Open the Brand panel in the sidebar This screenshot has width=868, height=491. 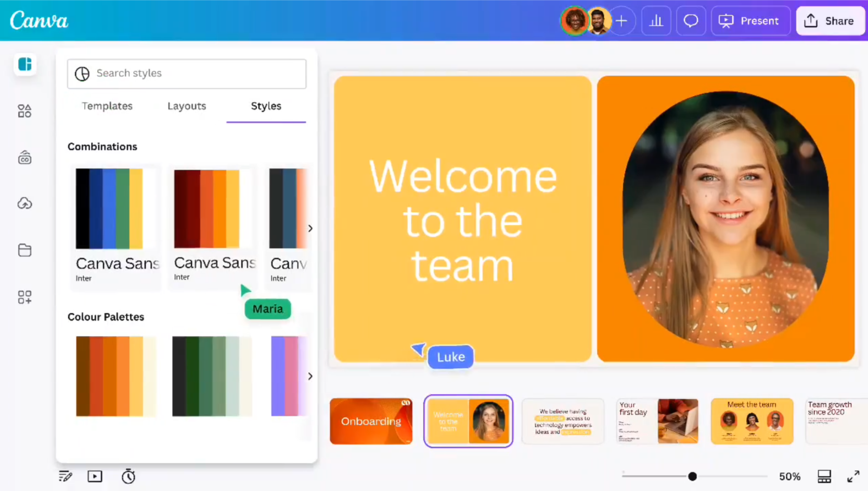point(24,157)
